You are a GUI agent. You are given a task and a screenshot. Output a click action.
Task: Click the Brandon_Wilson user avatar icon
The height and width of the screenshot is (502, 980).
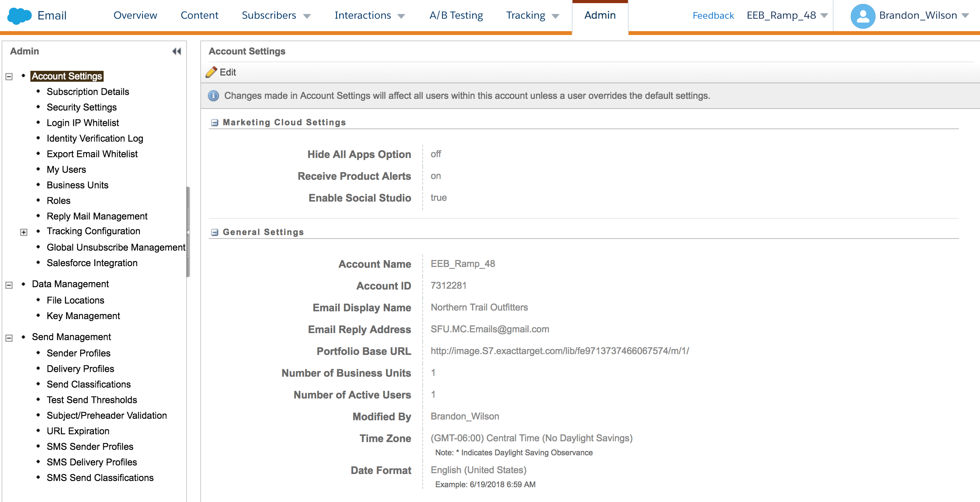863,16
